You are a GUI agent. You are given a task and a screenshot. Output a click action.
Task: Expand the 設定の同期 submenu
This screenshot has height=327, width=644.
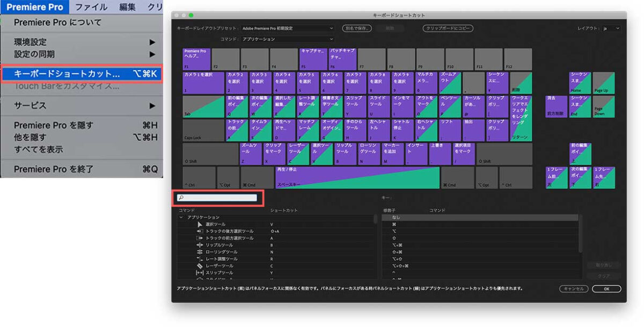click(x=152, y=54)
